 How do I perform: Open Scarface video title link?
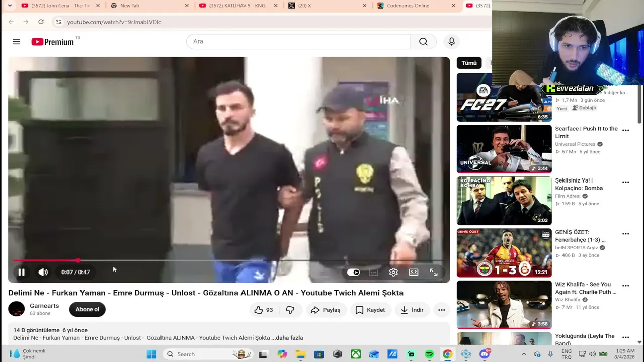(586, 132)
